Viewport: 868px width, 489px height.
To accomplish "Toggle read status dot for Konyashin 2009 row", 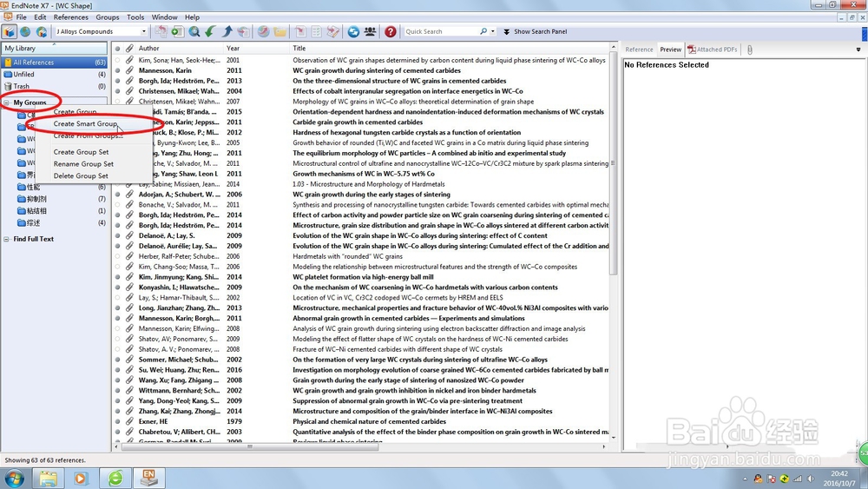I will (117, 287).
